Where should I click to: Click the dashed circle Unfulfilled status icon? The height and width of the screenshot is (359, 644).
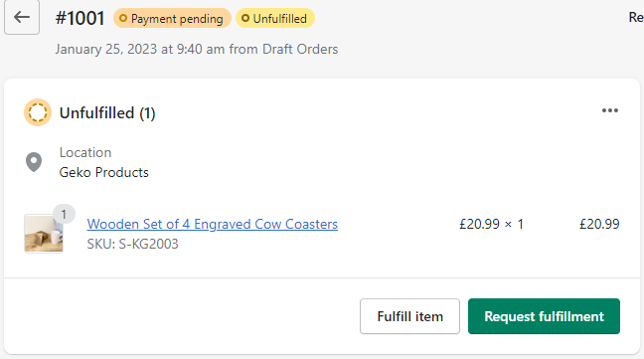(38, 112)
